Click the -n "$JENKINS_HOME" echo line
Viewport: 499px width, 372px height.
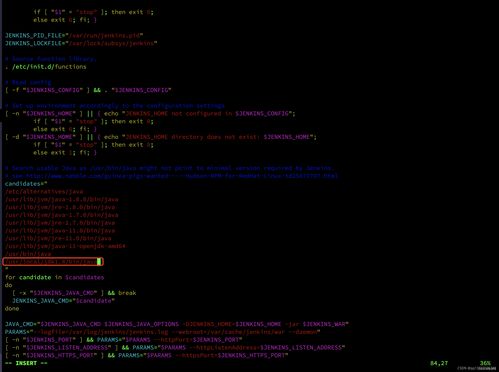150,113
